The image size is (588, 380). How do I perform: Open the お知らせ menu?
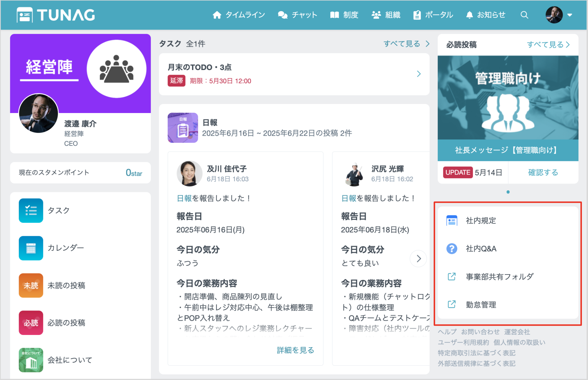486,15
